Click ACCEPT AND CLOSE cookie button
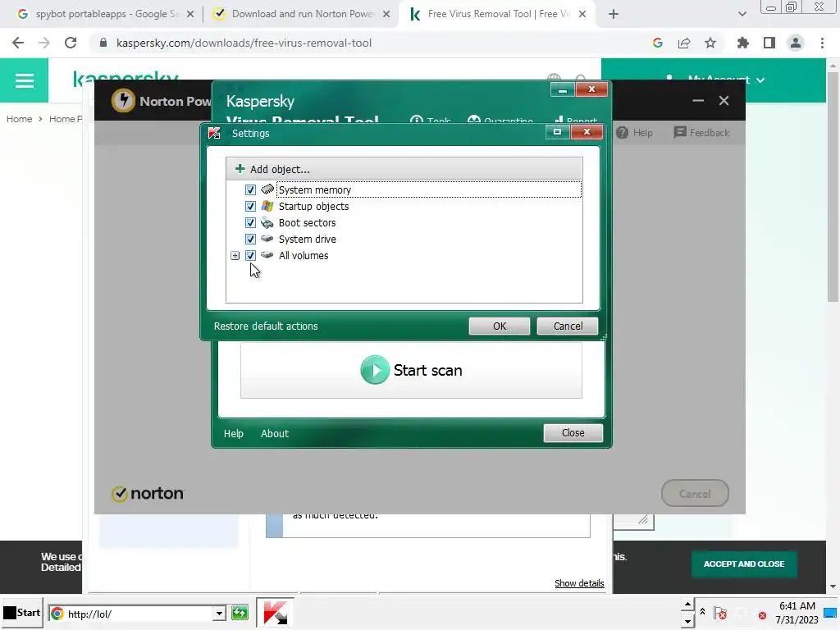840x630 pixels. tap(744, 564)
